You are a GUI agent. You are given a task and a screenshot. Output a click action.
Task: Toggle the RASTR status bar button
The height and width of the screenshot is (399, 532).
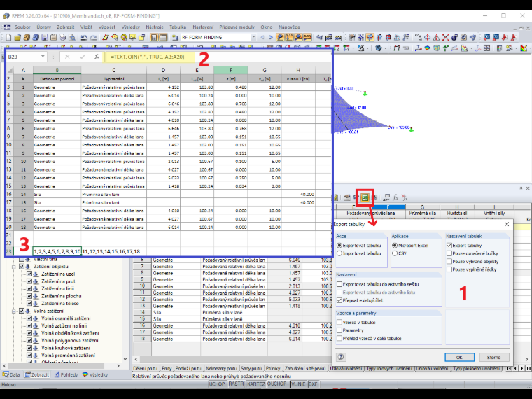[236, 384]
